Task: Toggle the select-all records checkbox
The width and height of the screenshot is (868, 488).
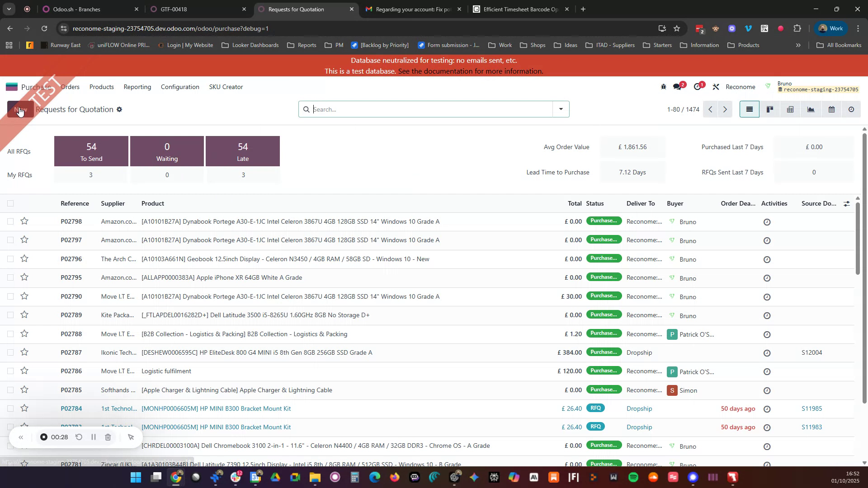Action: pos(11,203)
